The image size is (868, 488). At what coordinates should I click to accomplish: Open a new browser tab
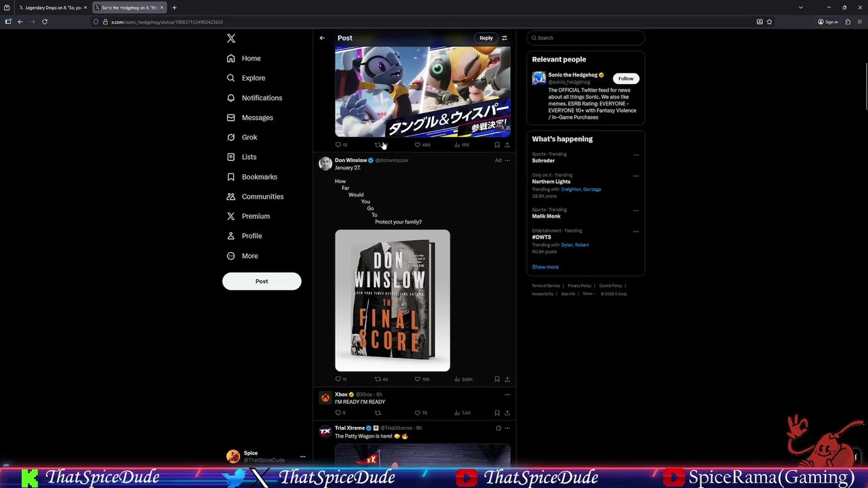(174, 7)
